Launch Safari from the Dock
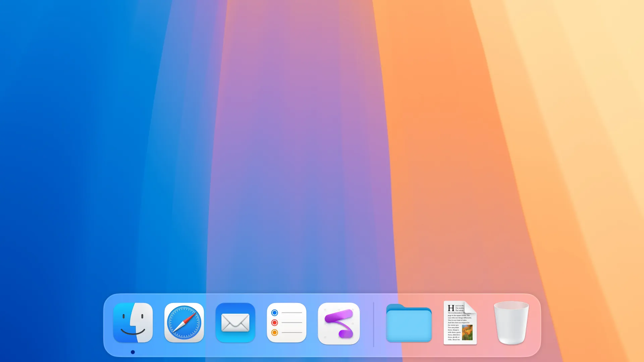The height and width of the screenshot is (362, 644). click(184, 323)
